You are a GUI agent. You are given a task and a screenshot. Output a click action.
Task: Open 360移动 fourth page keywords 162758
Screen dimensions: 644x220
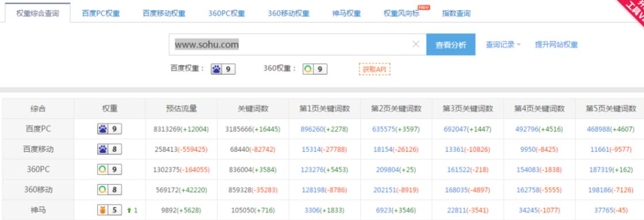pyautogui.click(x=528, y=189)
